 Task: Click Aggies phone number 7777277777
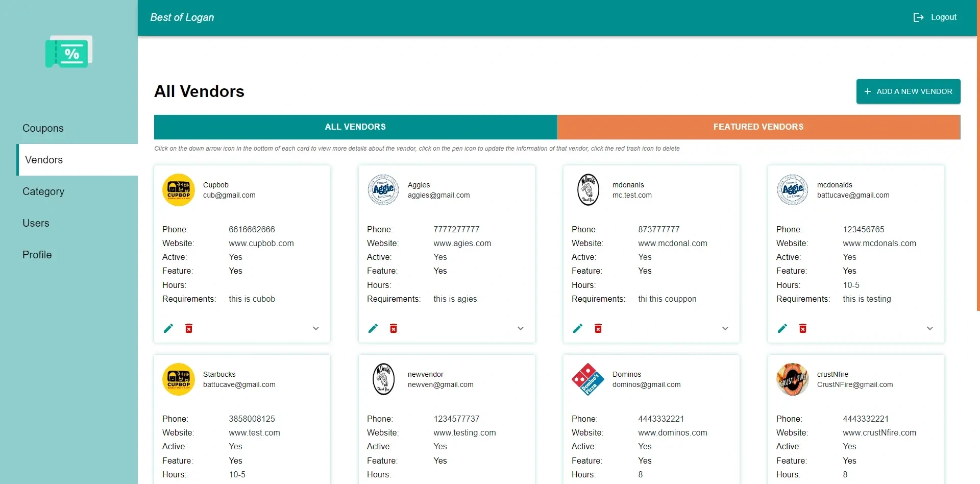pos(456,230)
